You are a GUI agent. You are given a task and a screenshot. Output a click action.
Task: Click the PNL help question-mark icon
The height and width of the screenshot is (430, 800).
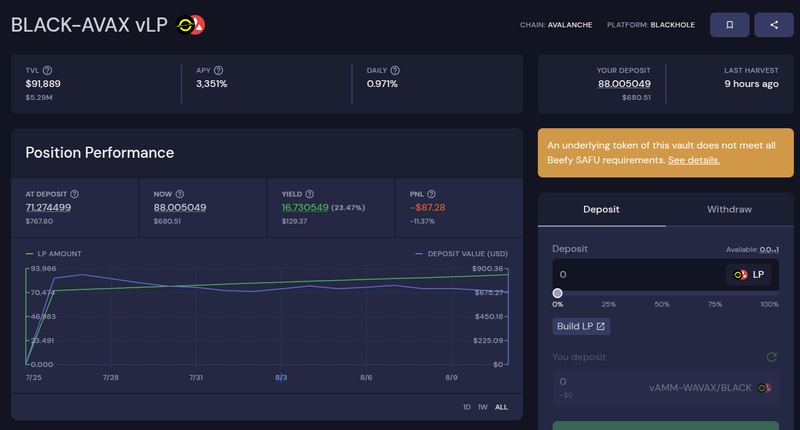pyautogui.click(x=435, y=194)
